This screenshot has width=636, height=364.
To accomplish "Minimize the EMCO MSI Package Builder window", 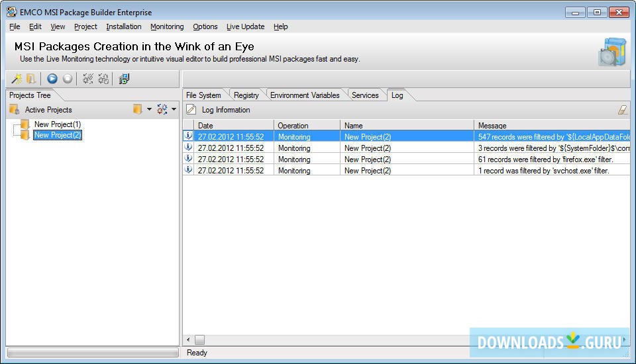I will [575, 12].
